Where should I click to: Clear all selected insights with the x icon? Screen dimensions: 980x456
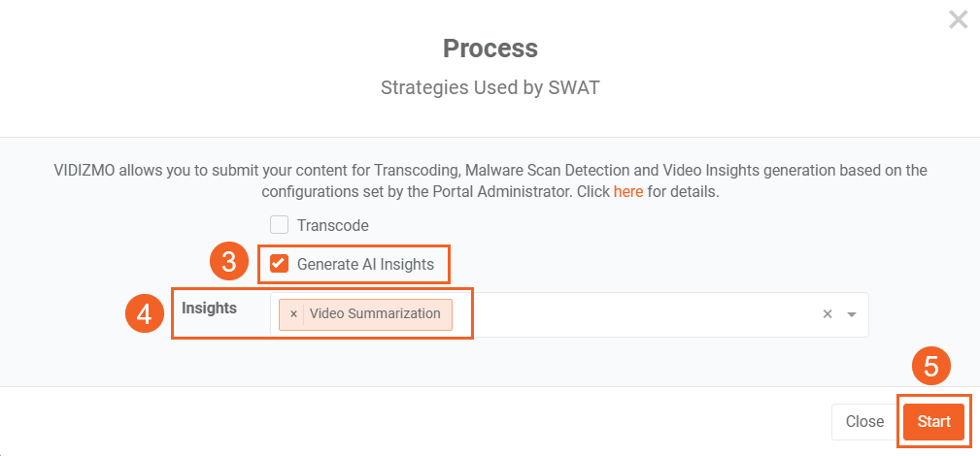pyautogui.click(x=828, y=314)
